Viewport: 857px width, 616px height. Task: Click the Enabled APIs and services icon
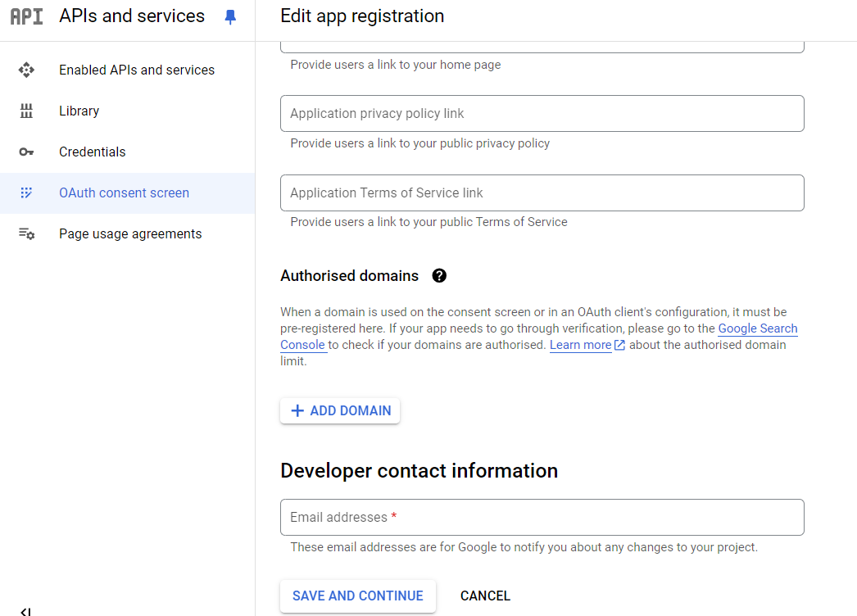pyautogui.click(x=26, y=70)
